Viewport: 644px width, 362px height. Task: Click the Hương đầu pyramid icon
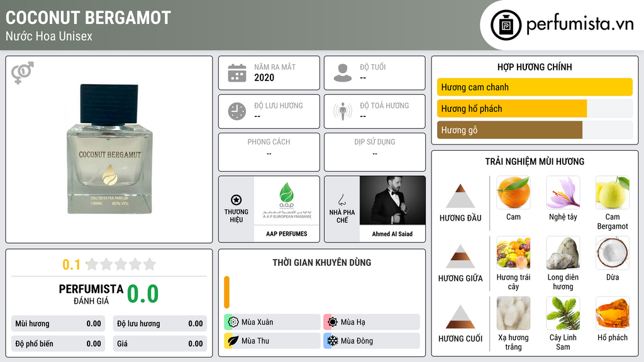click(460, 196)
